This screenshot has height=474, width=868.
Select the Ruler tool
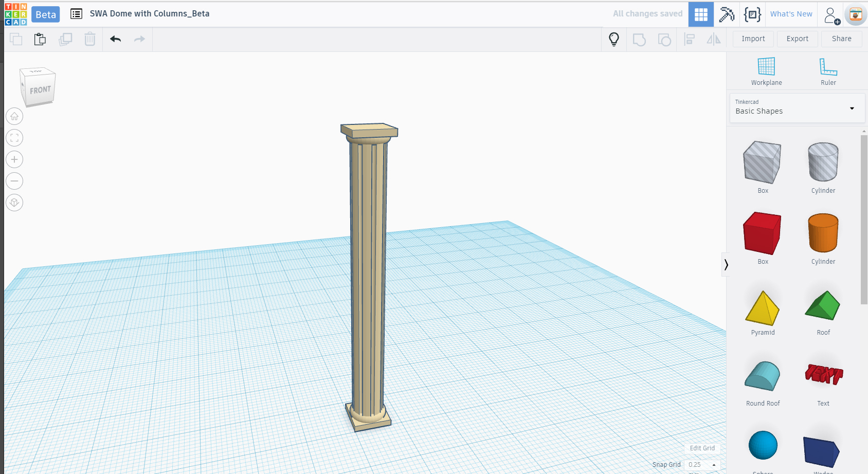point(828,71)
